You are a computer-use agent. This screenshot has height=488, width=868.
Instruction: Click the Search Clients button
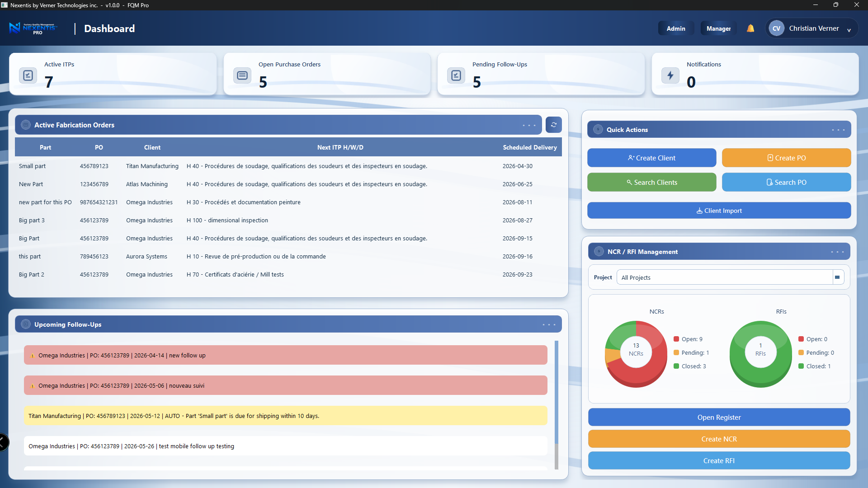click(651, 182)
